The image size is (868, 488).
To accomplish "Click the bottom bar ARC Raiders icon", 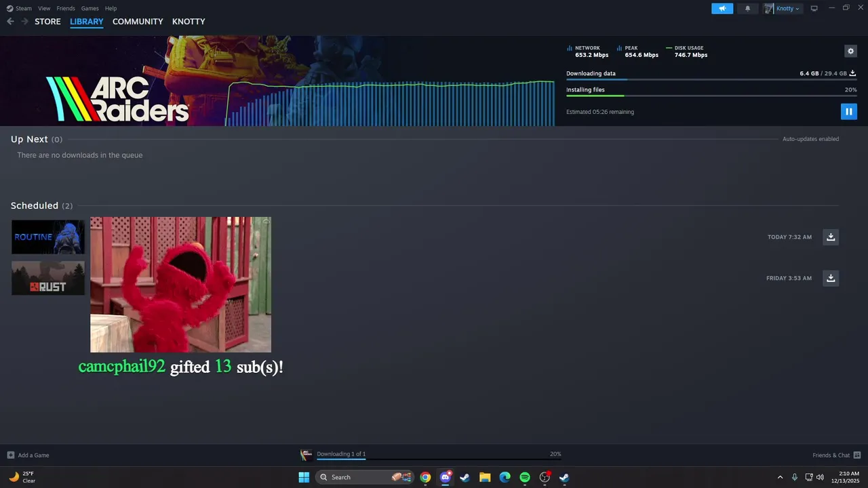I will click(307, 455).
